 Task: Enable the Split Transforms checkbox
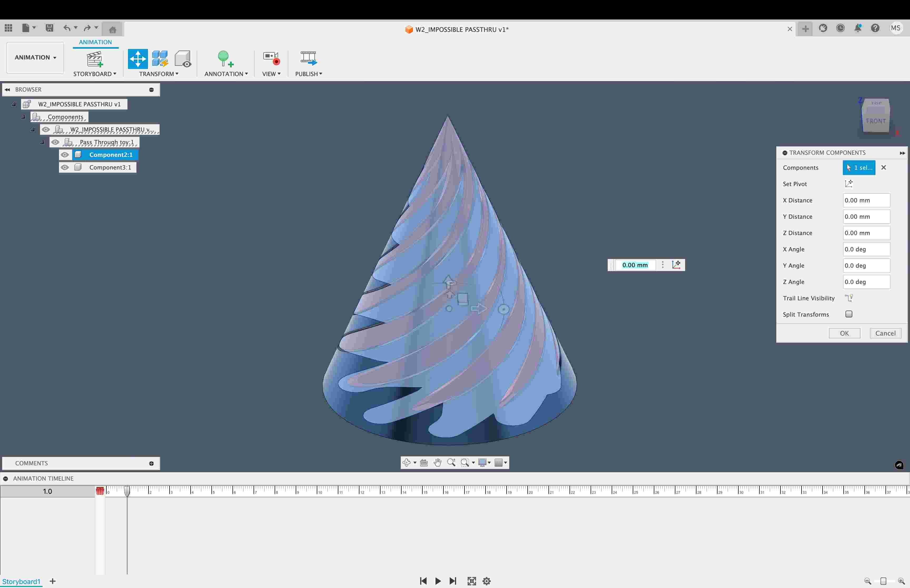(x=849, y=314)
